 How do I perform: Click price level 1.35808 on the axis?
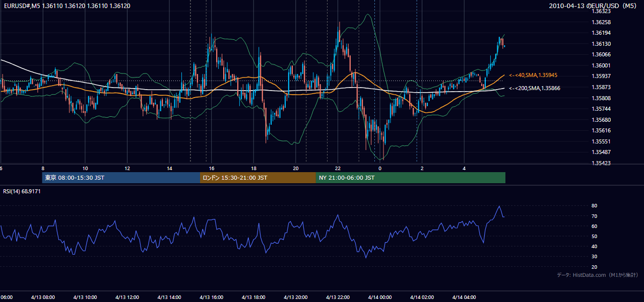click(601, 98)
